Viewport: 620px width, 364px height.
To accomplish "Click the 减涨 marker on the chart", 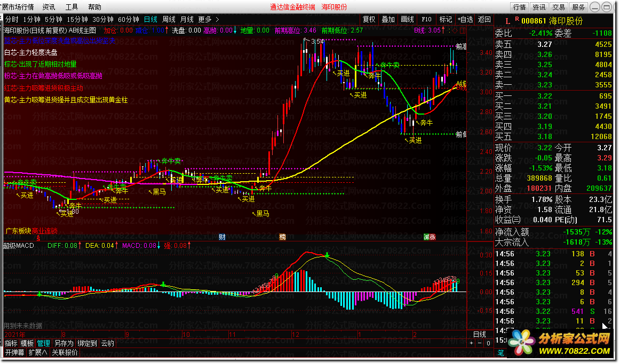I will [430, 237].
